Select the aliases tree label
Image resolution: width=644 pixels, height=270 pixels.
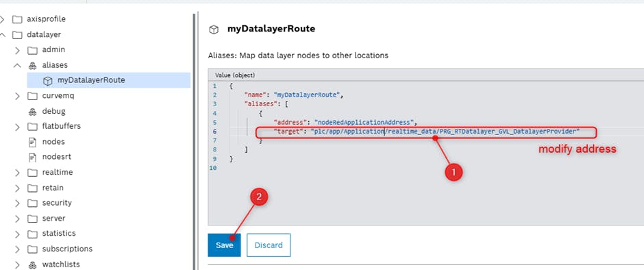coord(55,65)
